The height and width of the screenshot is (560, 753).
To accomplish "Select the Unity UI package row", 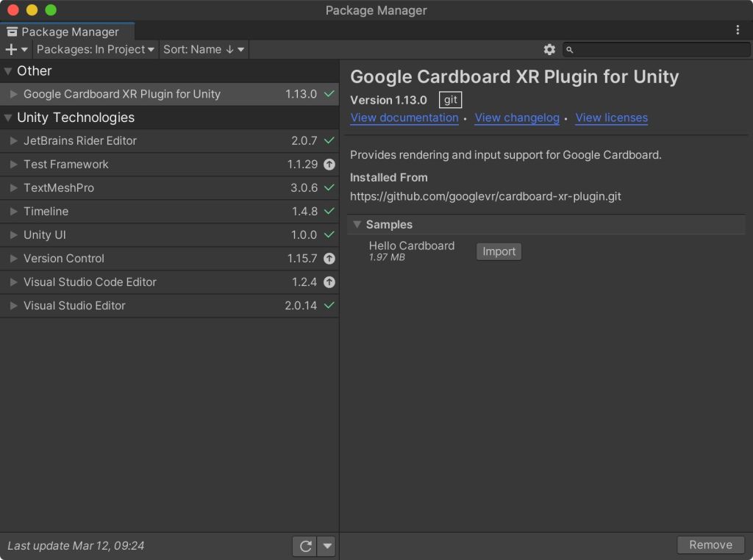I will click(147, 235).
